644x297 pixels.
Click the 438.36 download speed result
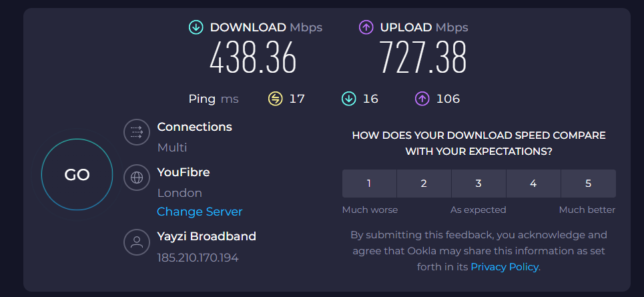pyautogui.click(x=253, y=58)
